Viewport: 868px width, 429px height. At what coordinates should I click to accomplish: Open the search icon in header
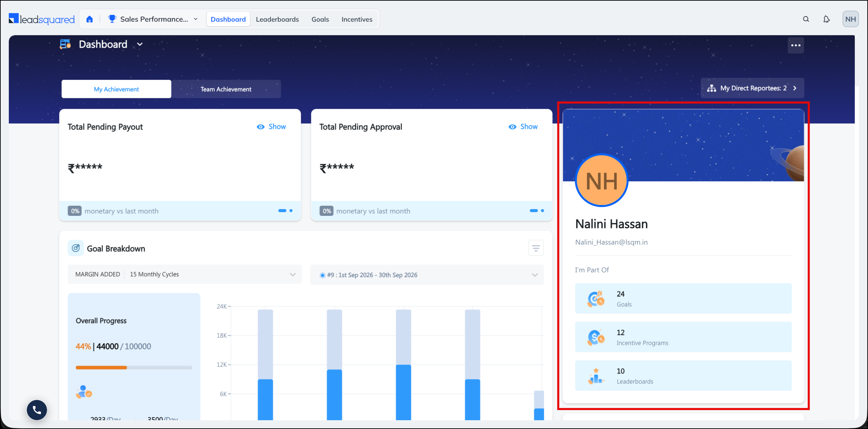coord(806,19)
